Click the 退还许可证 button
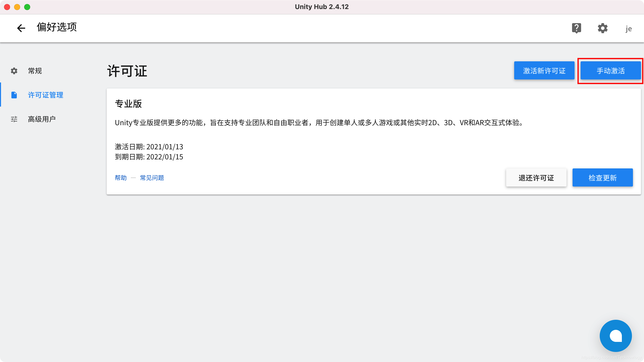 536,178
